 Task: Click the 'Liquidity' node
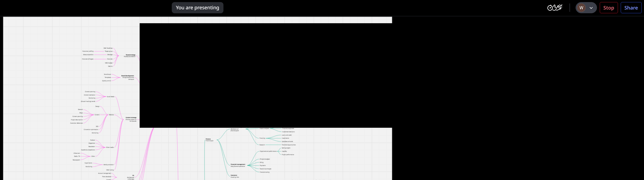[284, 151]
